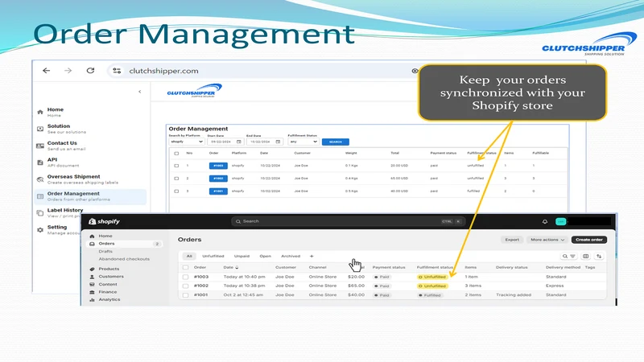The width and height of the screenshot is (644, 362).
Task: Open Abandoned checkouts in Shopify
Action: [124, 259]
